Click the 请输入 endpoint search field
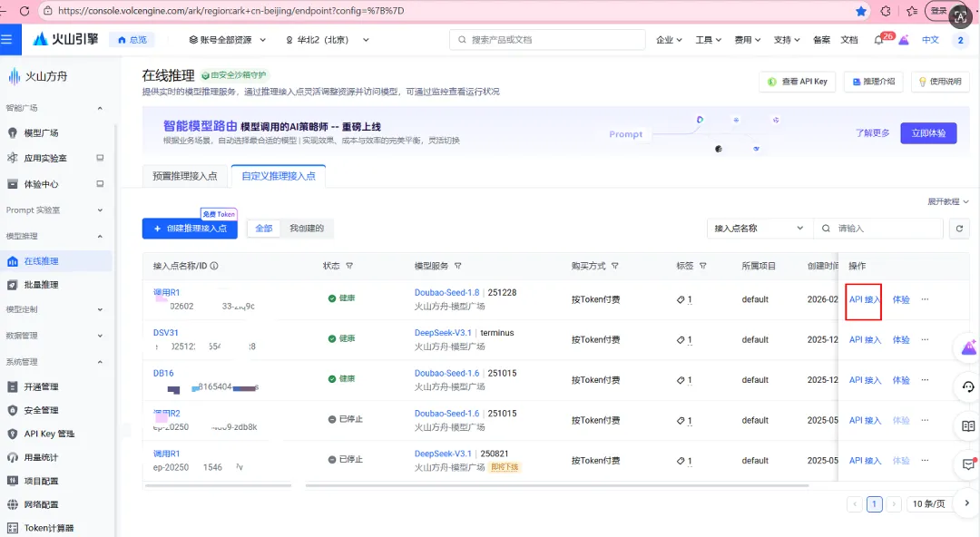Image resolution: width=980 pixels, height=537 pixels. click(878, 229)
